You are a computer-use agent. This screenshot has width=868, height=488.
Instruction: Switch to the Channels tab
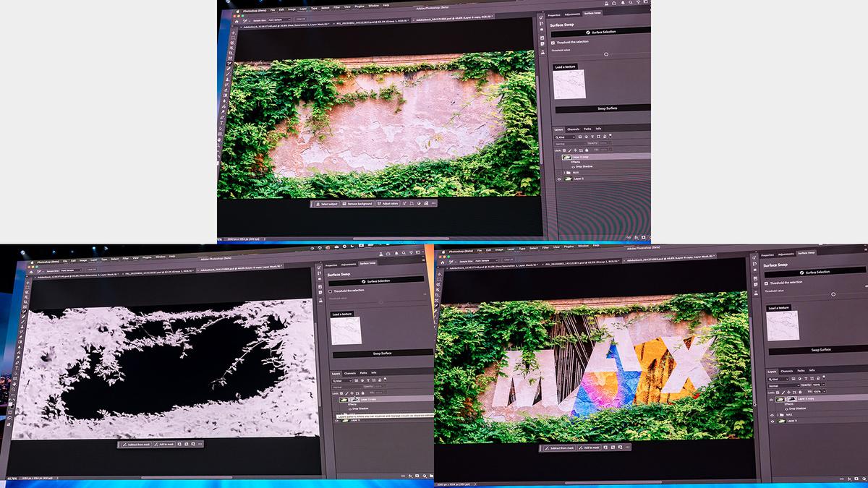click(x=574, y=129)
